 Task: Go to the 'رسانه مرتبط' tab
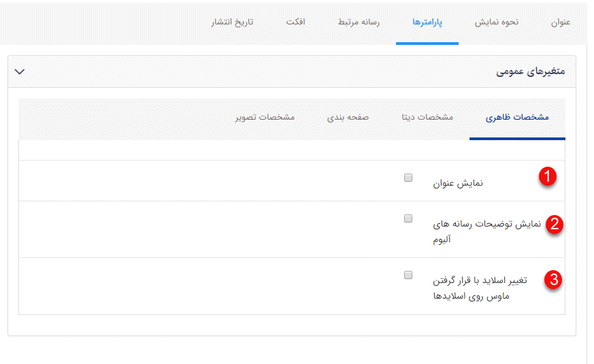(x=359, y=22)
